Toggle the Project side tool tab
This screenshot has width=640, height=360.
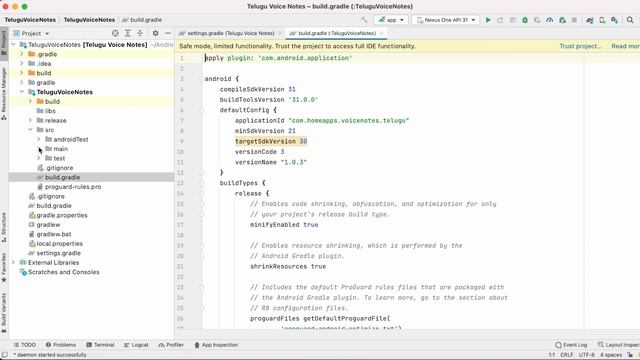coord(4,44)
